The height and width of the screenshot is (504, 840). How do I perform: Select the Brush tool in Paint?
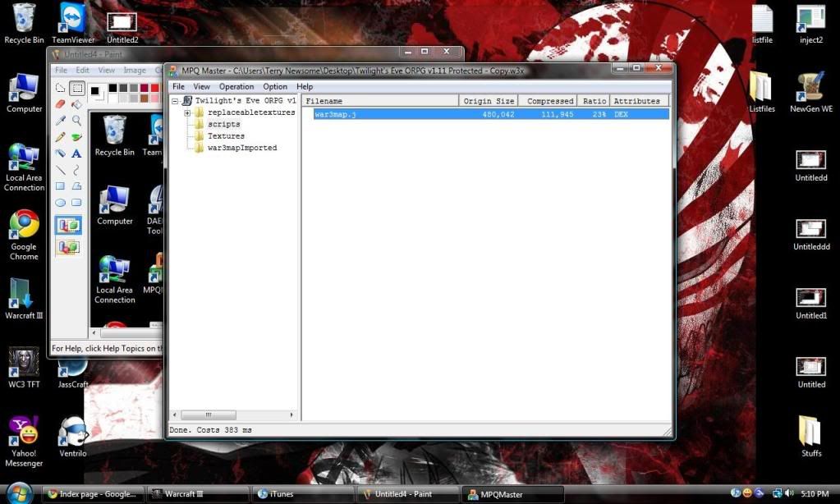coord(77,137)
